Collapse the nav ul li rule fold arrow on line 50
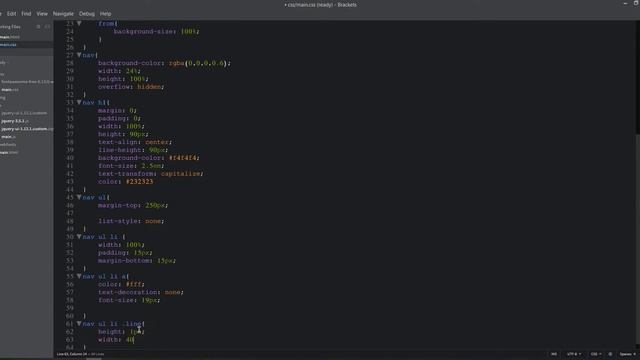 click(x=79, y=237)
